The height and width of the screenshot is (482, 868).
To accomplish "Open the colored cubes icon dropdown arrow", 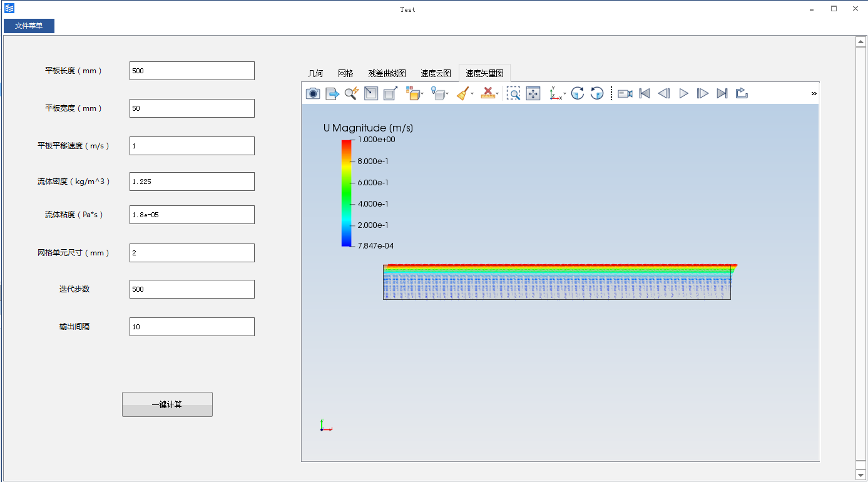I will [422, 94].
